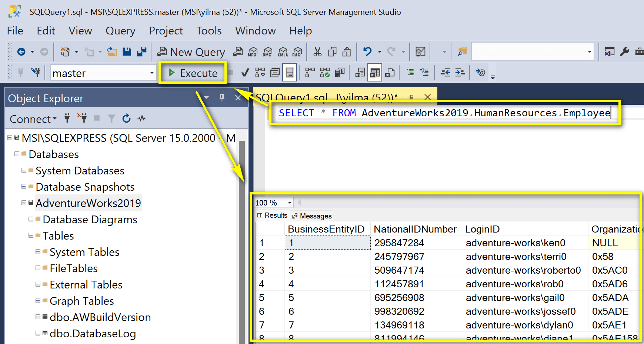The width and height of the screenshot is (644, 344).
Task: Click the NationalIDNumber column header
Action: point(415,229)
